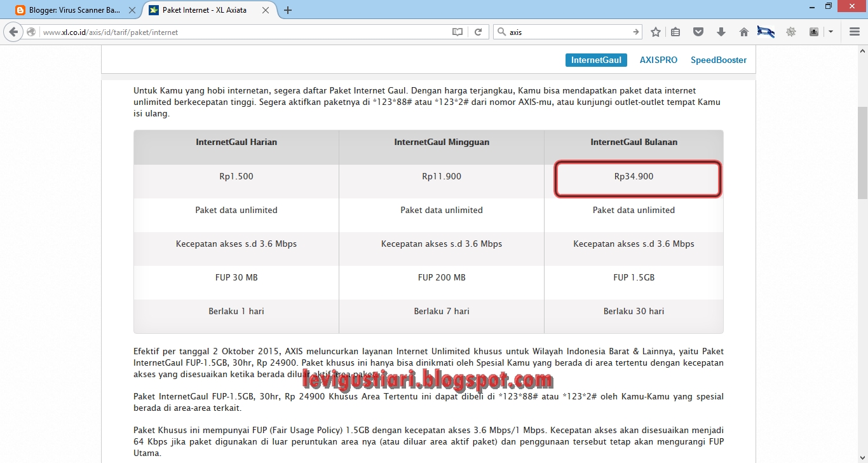Reload the current page
The height and width of the screenshot is (463, 868).
478,32
